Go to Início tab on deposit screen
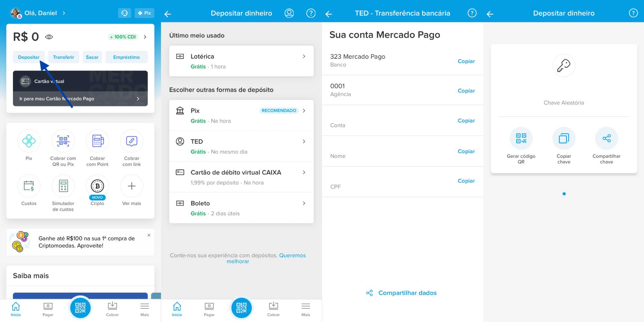 click(177, 309)
